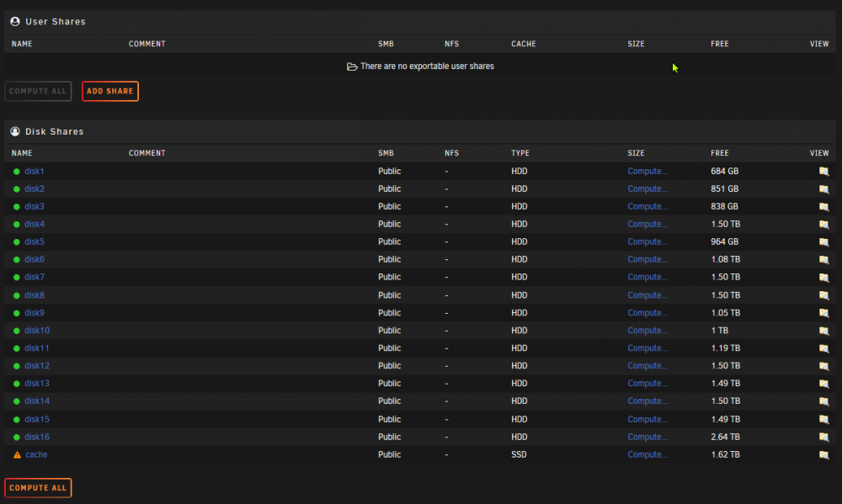Image resolution: width=842 pixels, height=504 pixels.
Task: Compute the size for disk4
Action: click(647, 225)
